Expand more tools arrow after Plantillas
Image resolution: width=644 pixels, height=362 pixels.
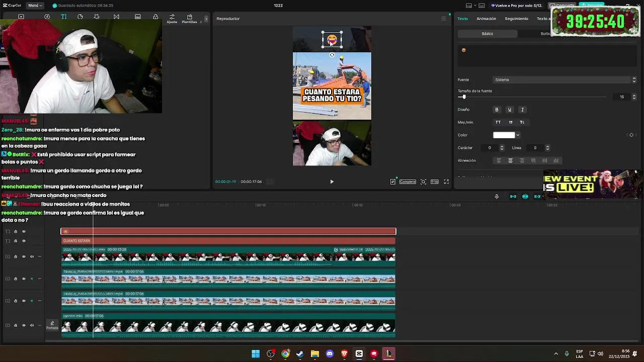click(206, 19)
